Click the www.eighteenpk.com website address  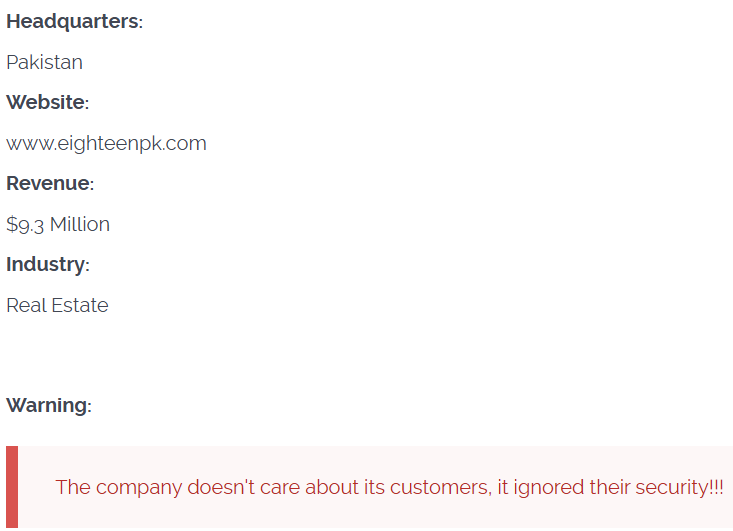106,143
